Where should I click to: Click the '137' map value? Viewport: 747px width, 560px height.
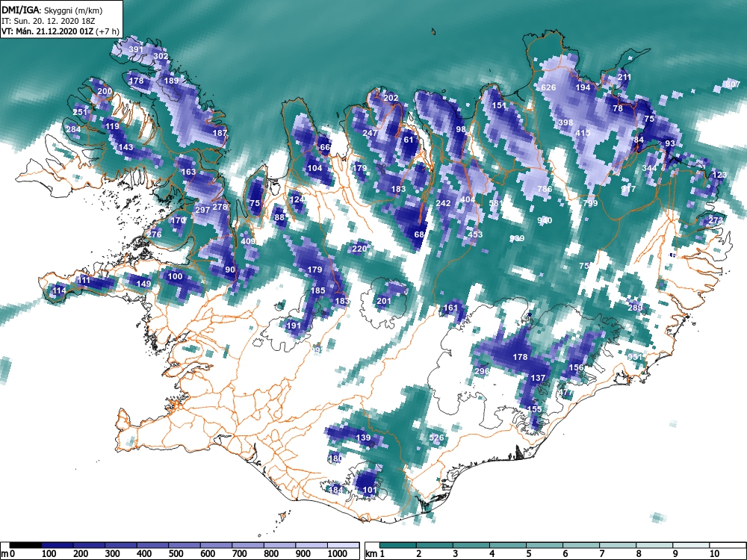click(x=538, y=378)
